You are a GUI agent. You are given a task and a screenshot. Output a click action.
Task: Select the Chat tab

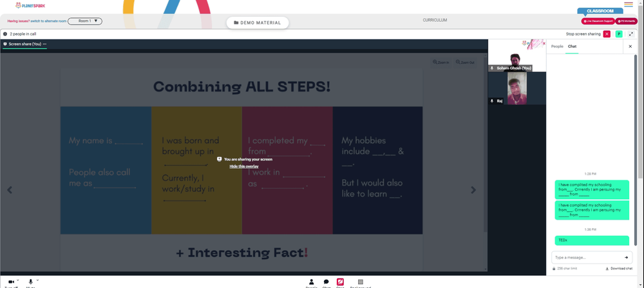pos(572,46)
